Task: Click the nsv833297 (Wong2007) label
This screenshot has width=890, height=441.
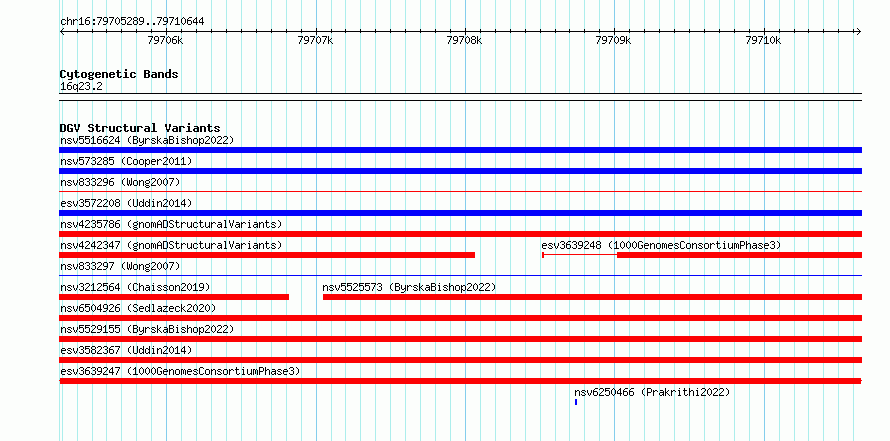Action: pyautogui.click(x=120, y=266)
